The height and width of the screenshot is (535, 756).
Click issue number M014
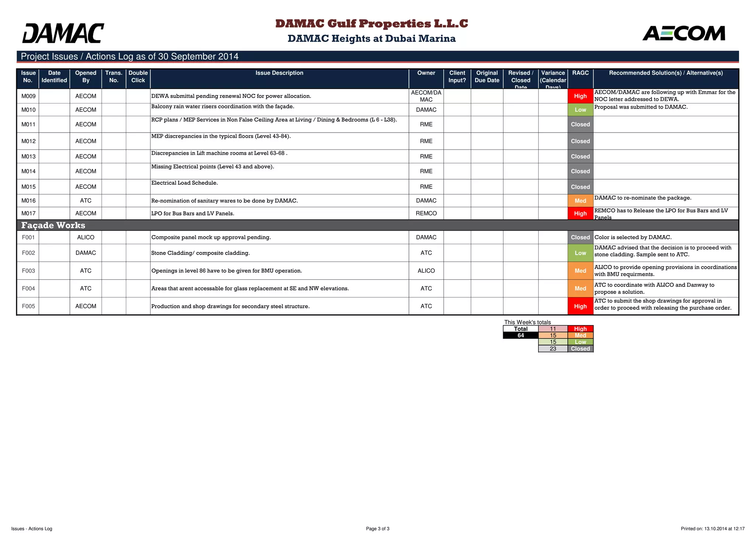28,171
